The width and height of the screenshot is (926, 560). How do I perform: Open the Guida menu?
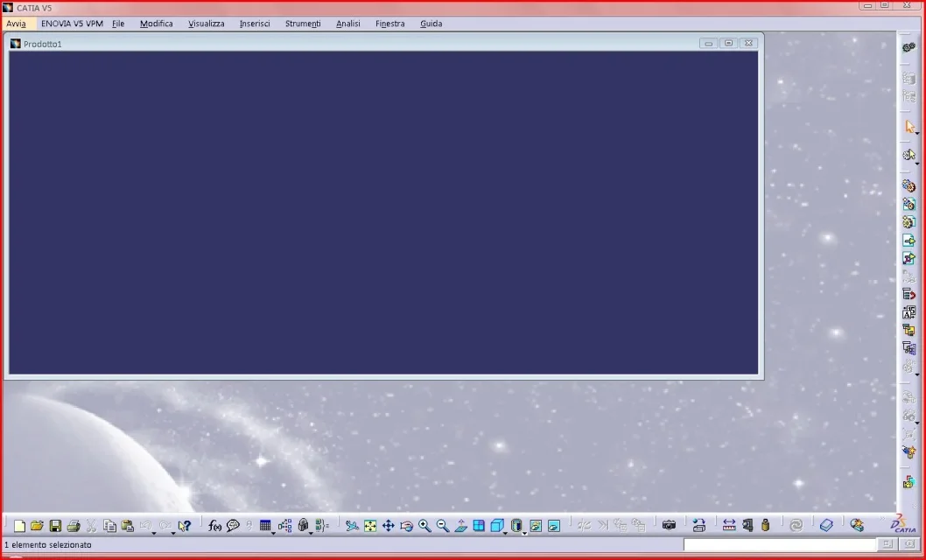[x=431, y=24]
